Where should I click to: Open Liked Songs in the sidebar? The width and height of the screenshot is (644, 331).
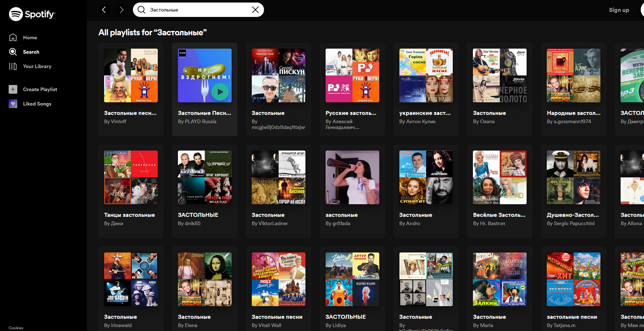tap(30, 104)
